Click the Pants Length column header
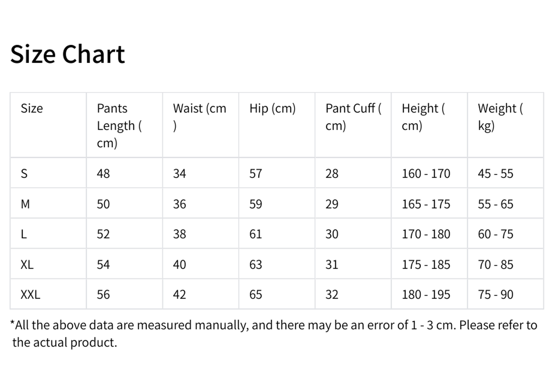The width and height of the screenshot is (555, 392). [119, 125]
